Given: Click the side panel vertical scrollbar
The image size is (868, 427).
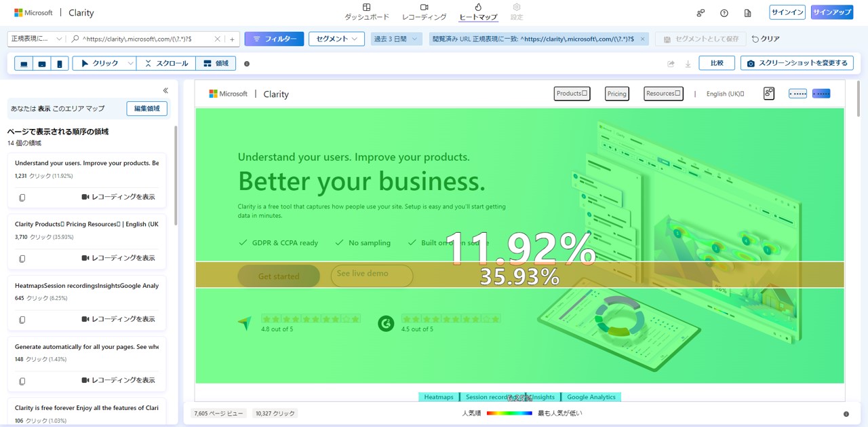Looking at the screenshot, I should click(176, 175).
